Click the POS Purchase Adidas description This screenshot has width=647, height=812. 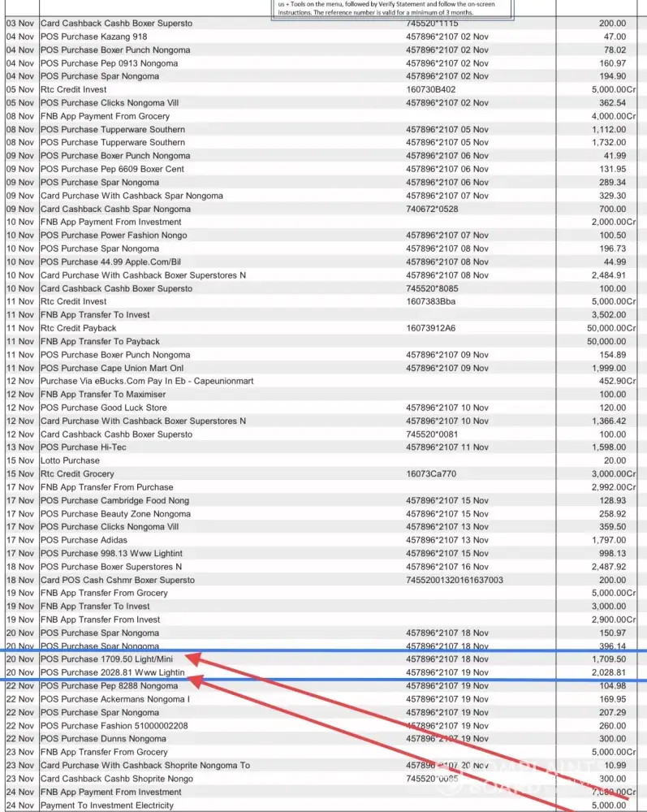click(85, 540)
